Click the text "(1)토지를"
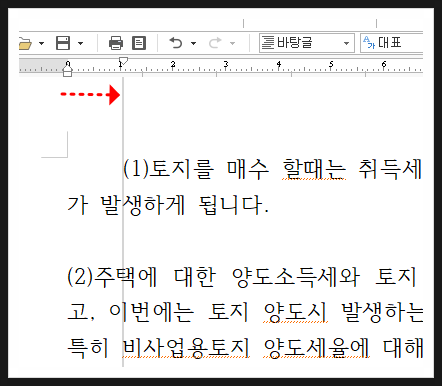442x386 pixels. pyautogui.click(x=168, y=169)
